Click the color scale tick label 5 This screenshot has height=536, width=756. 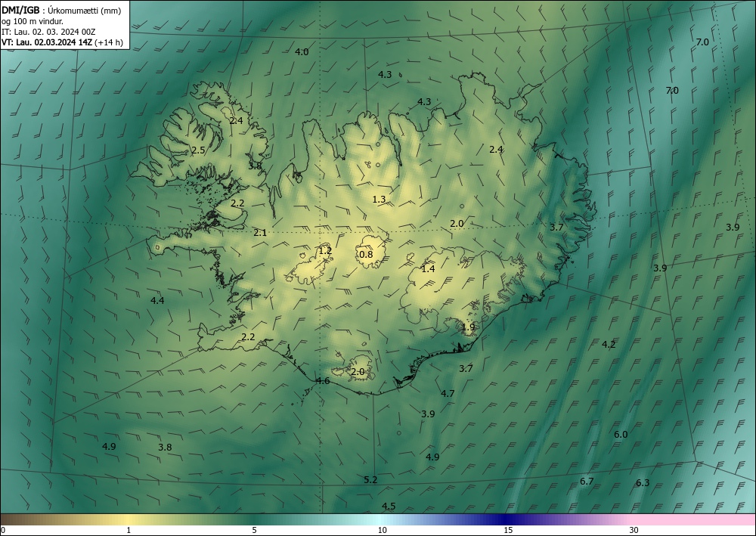[254, 531]
